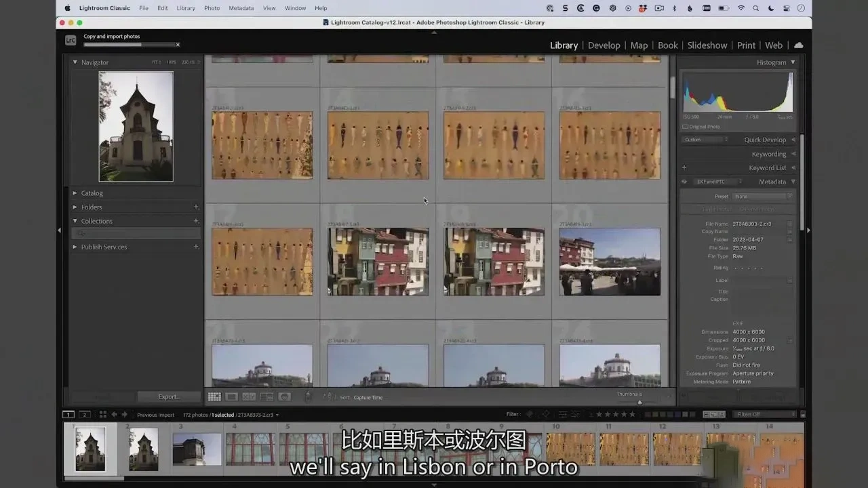Change sort order via Capture Time
Viewport: 868px width, 488px height.
(368, 398)
